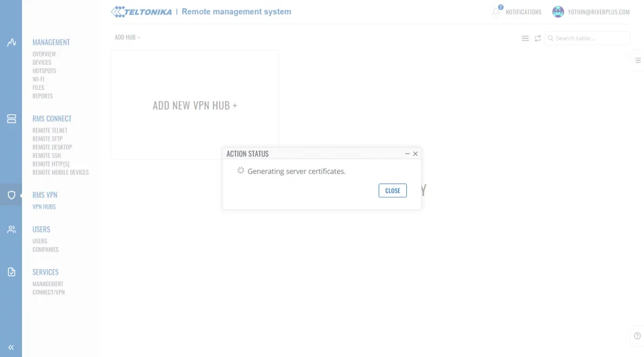Expand the Add Hub dropdown
Image resolution: width=644 pixels, height=357 pixels.
point(127,37)
